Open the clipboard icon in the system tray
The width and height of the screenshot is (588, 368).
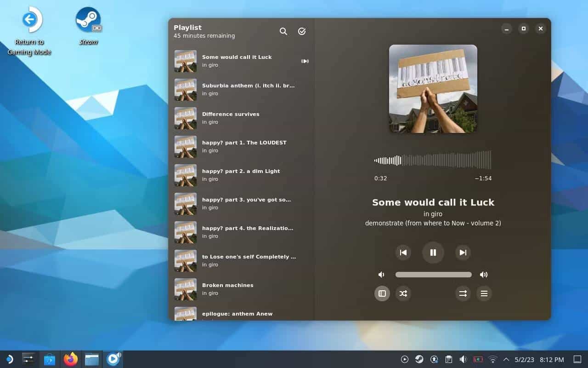(x=448, y=359)
